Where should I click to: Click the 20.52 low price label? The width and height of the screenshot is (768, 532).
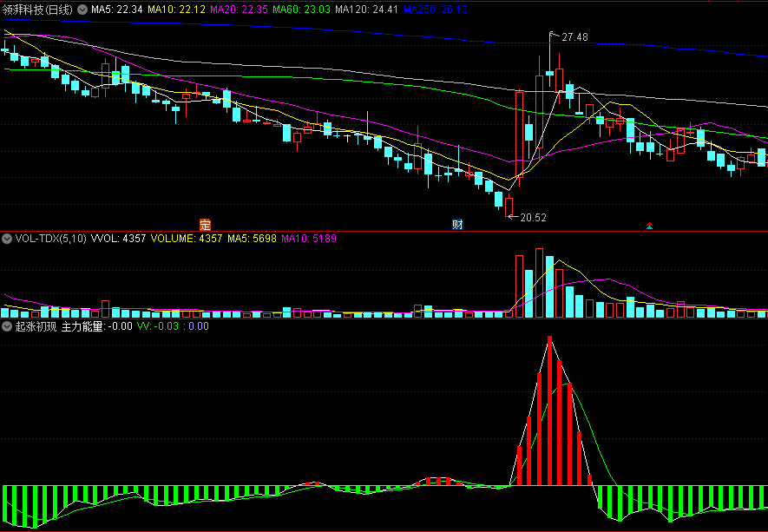coord(533,218)
